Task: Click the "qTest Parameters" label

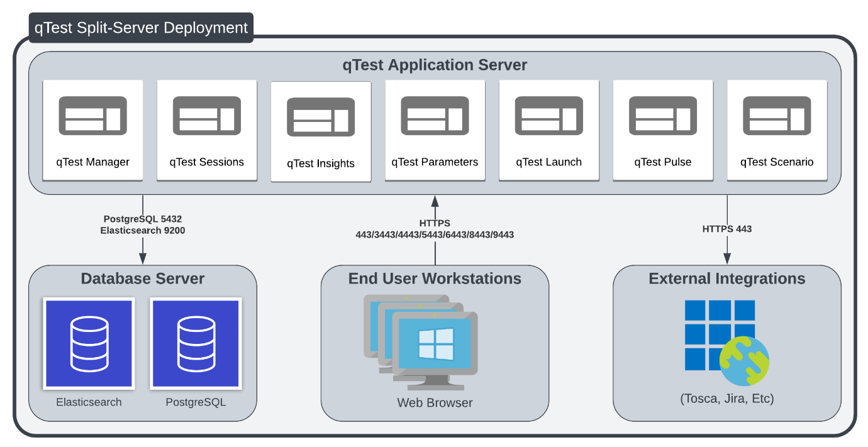Action: (435, 162)
